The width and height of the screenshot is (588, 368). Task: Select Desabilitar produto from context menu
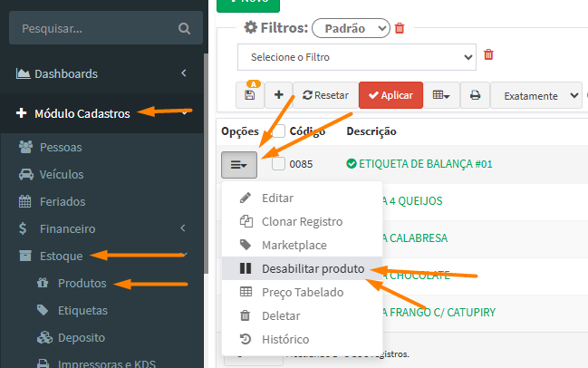[312, 268]
